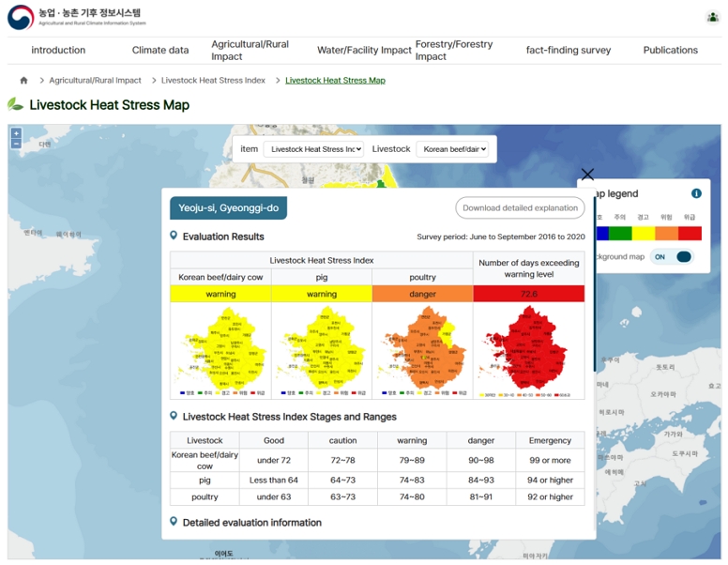Open Climate data menu
Screen dimensions: 728x565
(x=160, y=51)
